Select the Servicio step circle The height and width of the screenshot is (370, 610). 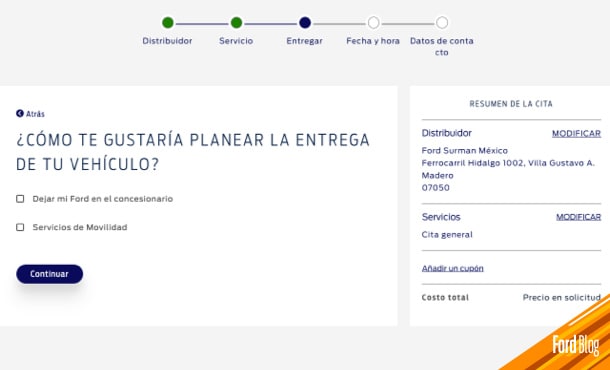[236, 23]
